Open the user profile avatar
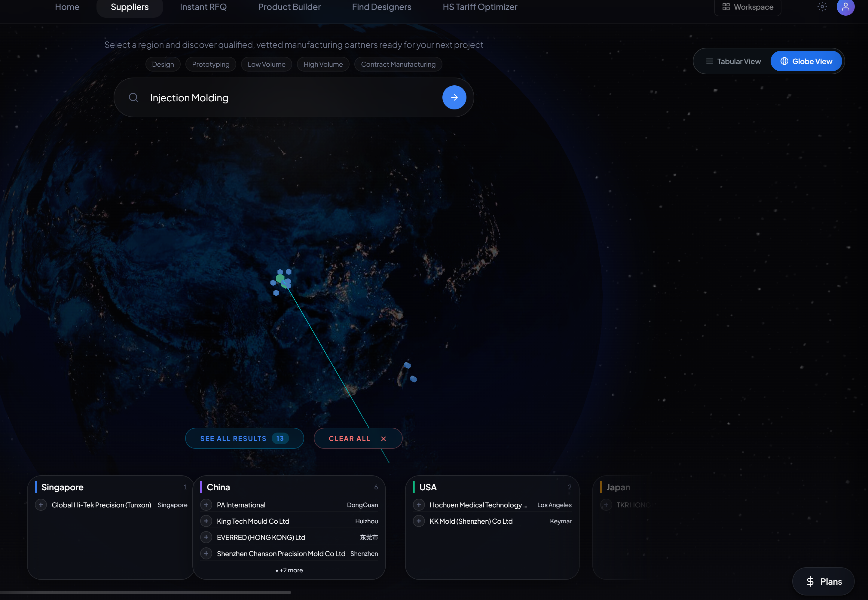The width and height of the screenshot is (868, 600). tap(845, 7)
